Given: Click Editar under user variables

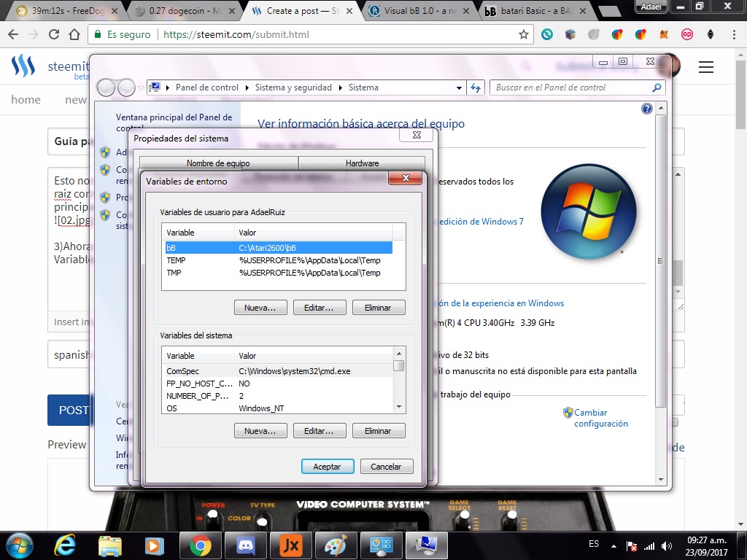Looking at the screenshot, I should tap(319, 308).
